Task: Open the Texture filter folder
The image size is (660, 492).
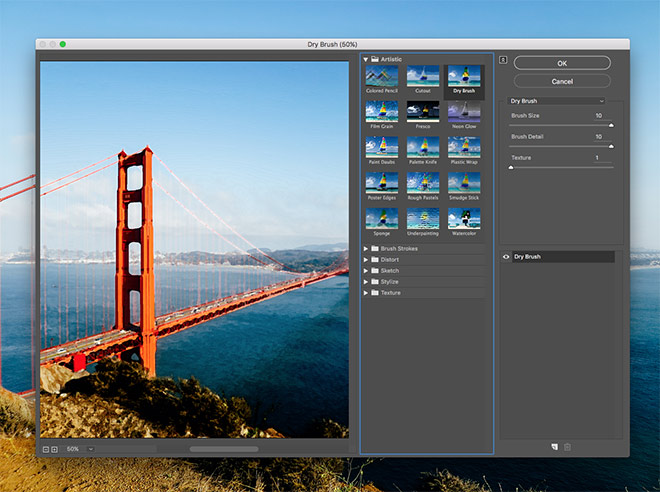Action: pyautogui.click(x=365, y=293)
